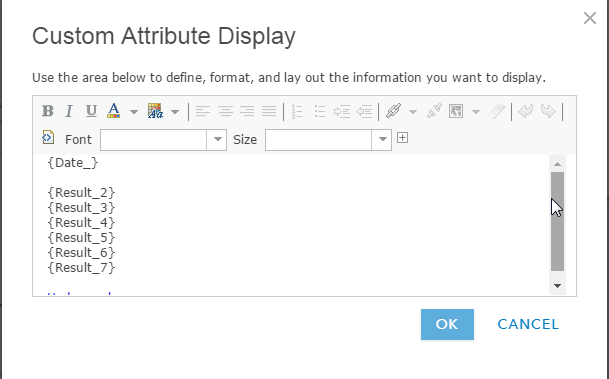Image resolution: width=609 pixels, height=379 pixels.
Task: Increase indent of text
Action: [x=342, y=111]
